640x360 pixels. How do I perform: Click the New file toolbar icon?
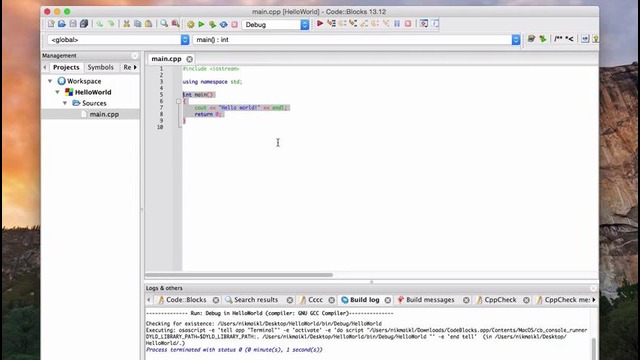click(51, 24)
